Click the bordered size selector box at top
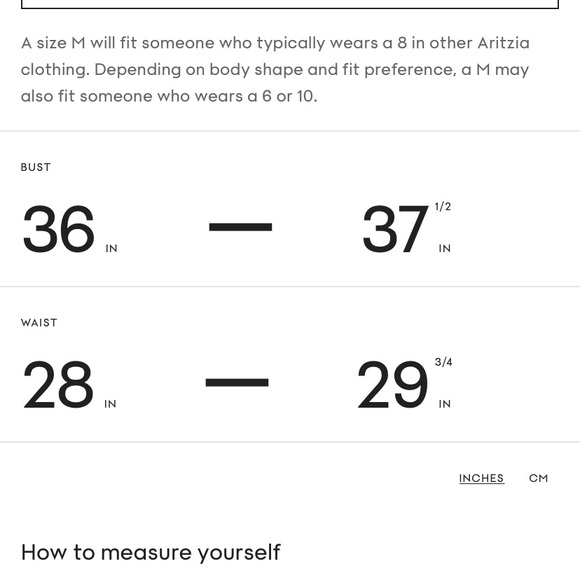 point(290,4)
